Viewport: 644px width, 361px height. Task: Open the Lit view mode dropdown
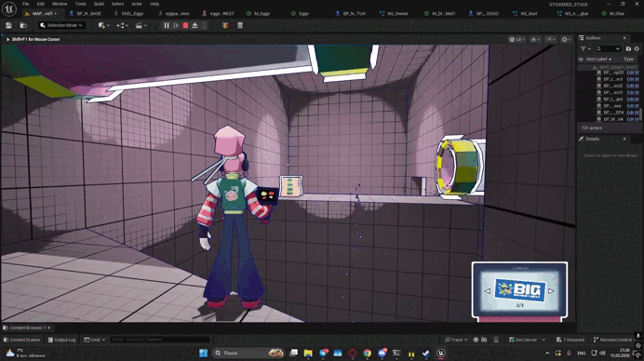point(517,39)
